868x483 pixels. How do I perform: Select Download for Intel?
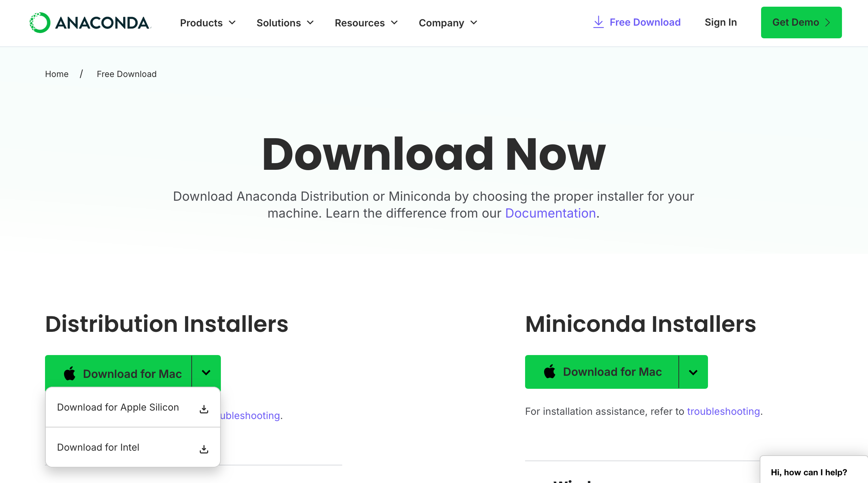pyautogui.click(x=133, y=447)
